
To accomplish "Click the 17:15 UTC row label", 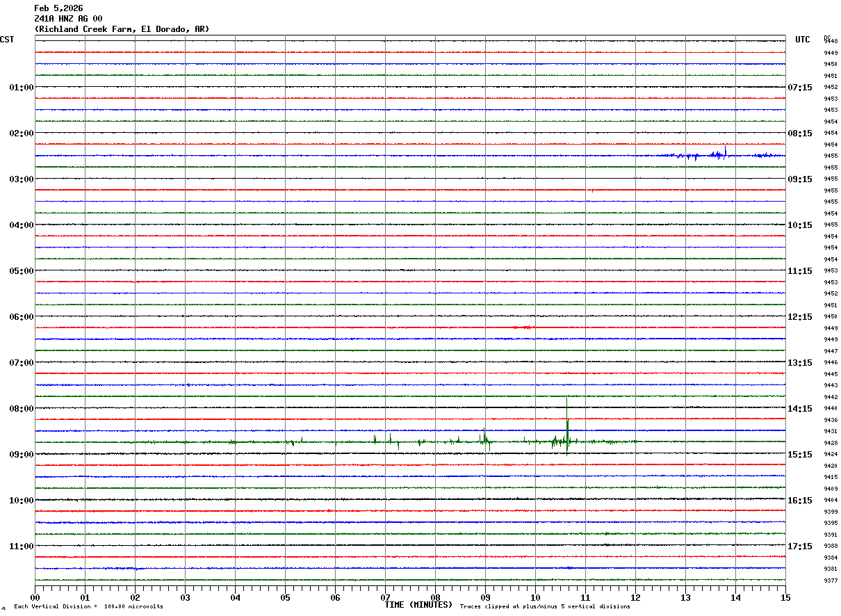I will click(x=799, y=546).
